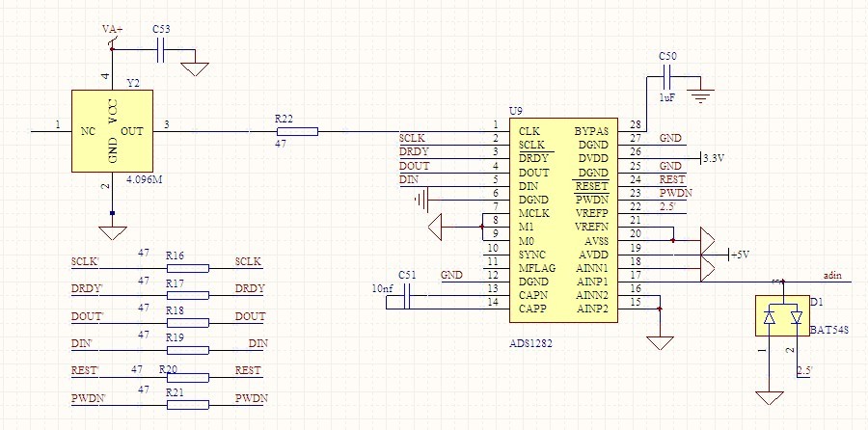
Task: Select capacitor C51 symbol
Action: [407, 296]
